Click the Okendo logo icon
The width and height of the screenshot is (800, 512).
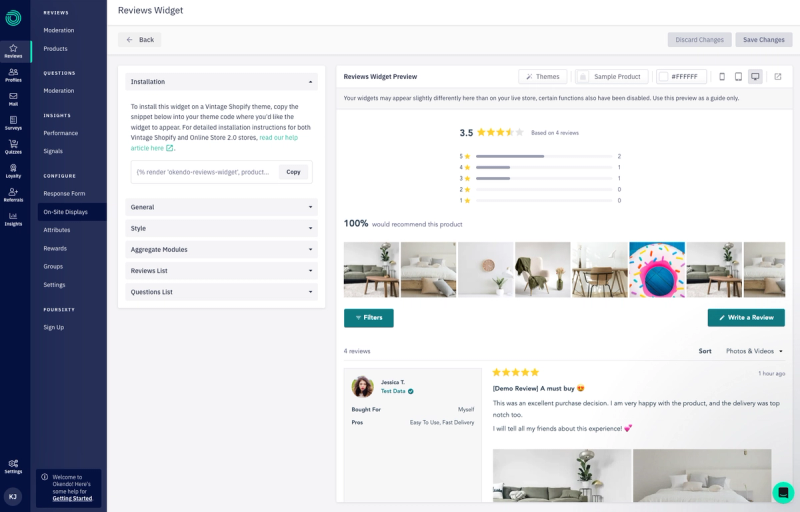pyautogui.click(x=13, y=18)
